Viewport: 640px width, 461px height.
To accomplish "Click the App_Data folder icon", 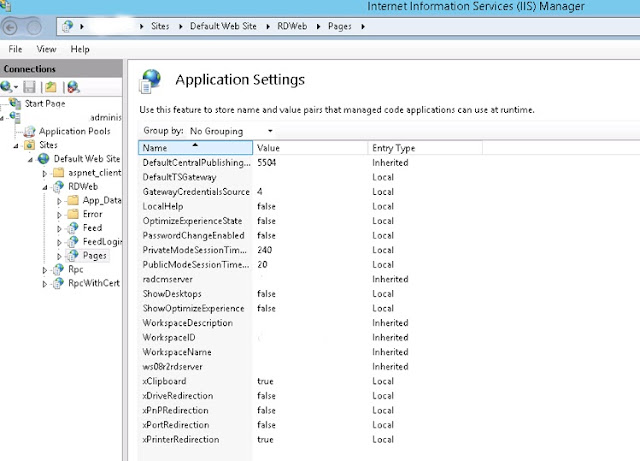I will (73, 200).
